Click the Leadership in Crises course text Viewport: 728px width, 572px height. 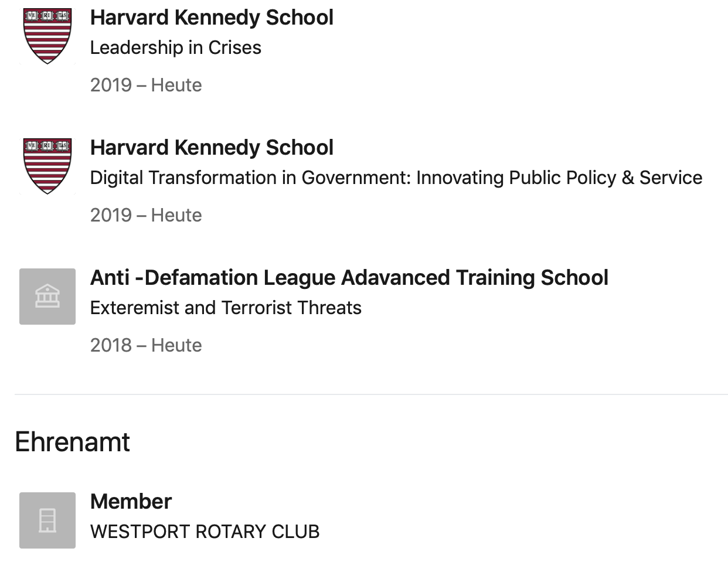tap(176, 47)
